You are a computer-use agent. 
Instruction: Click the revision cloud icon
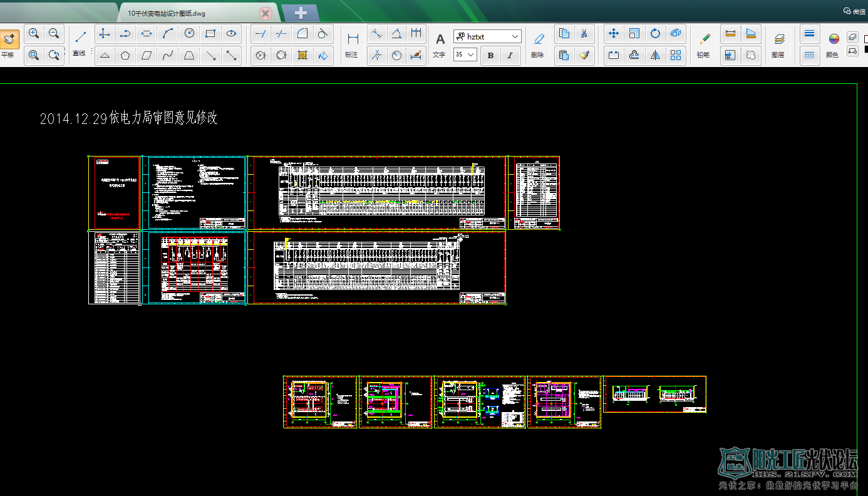tap(750, 55)
